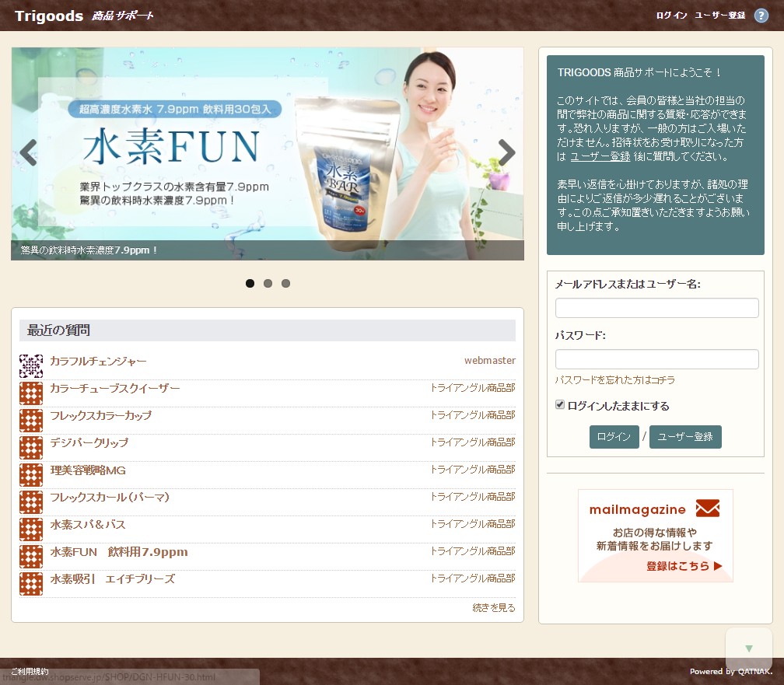Click avatar icon beside 水素スパ&バス
Viewport: 784px width, 685px height.
point(31,529)
